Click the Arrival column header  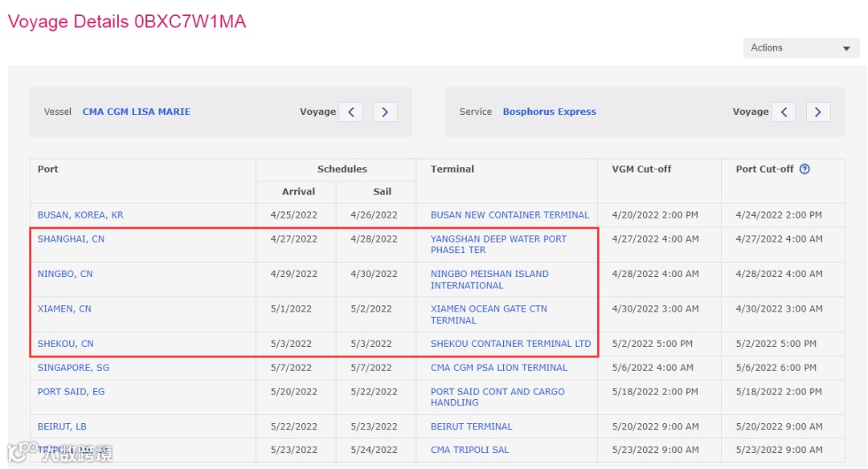coord(298,192)
